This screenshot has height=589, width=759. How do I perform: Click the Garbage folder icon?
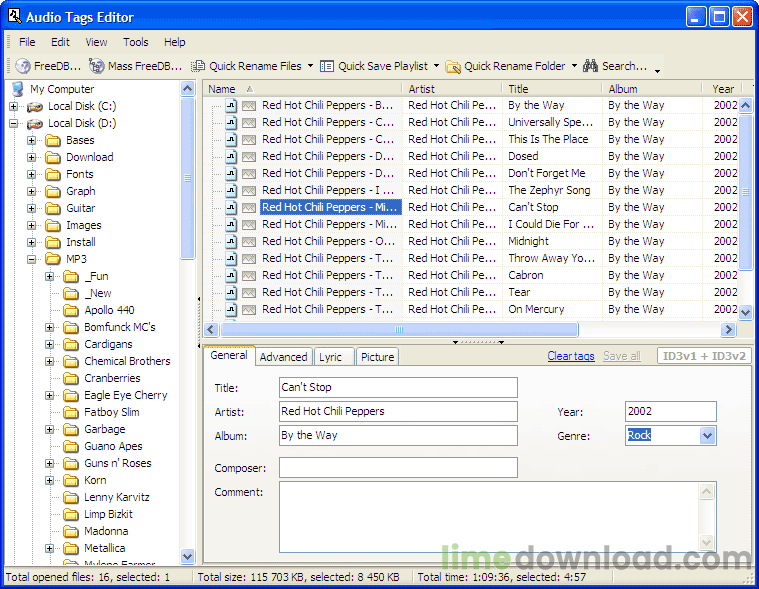(71, 429)
